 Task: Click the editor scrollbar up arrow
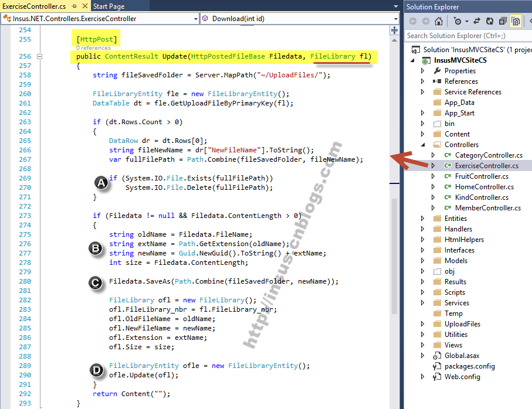(394, 40)
